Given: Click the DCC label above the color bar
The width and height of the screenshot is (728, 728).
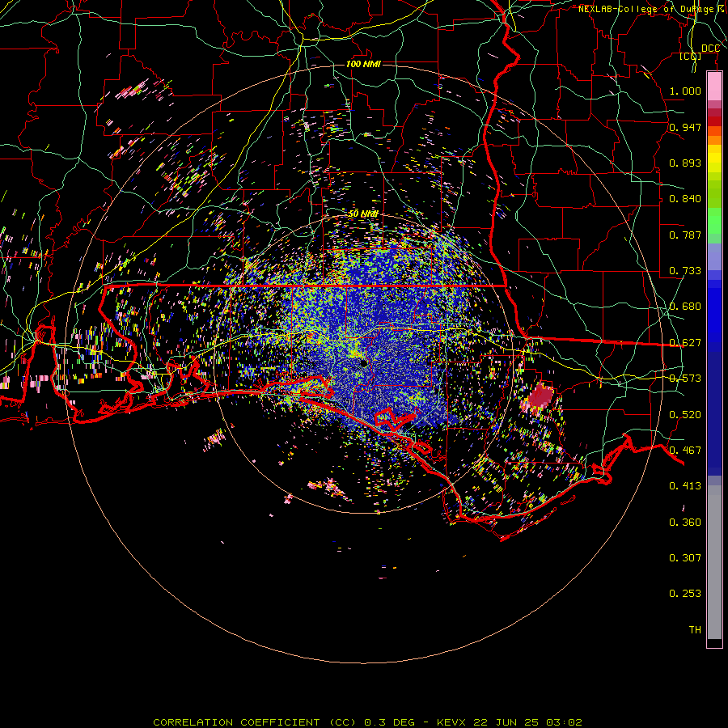Looking at the screenshot, I should pos(710,49).
